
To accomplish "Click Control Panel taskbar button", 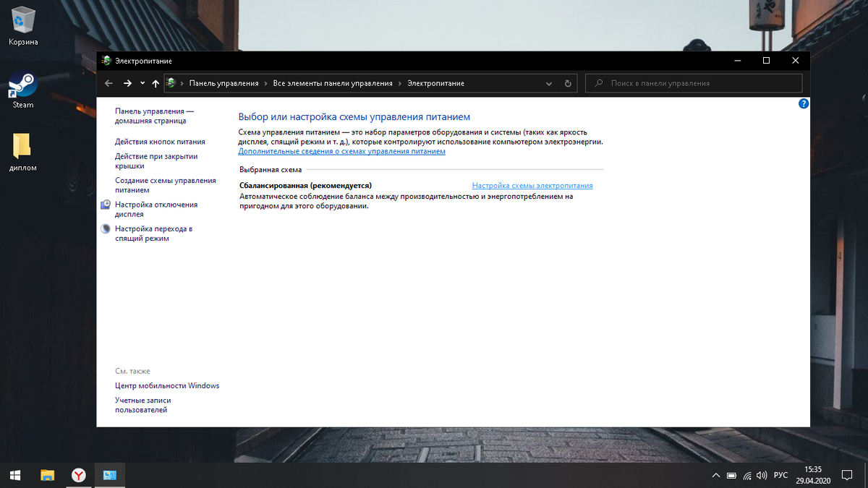I will pos(110,475).
